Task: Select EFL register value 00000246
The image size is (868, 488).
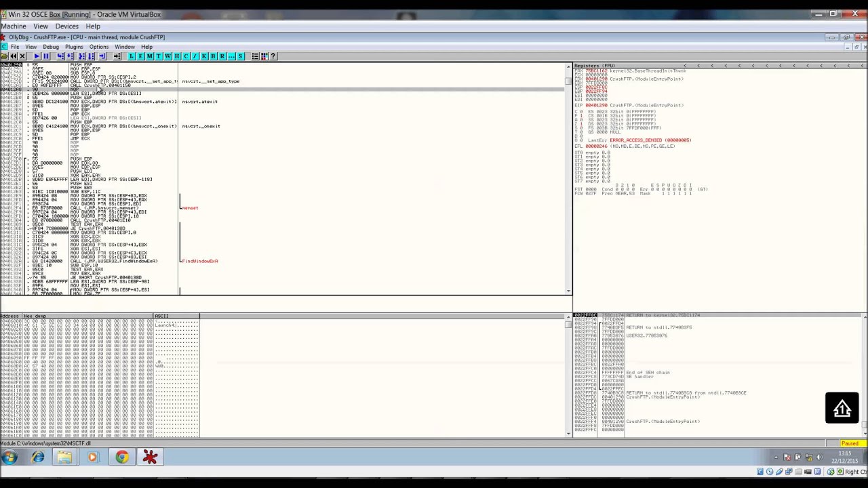Action: coord(596,146)
